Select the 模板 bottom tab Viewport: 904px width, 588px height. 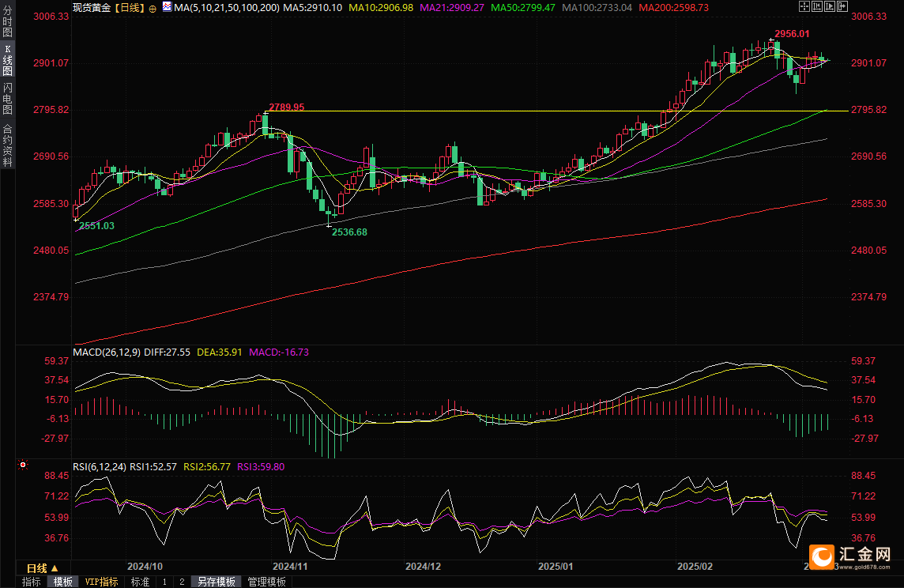[x=63, y=582]
